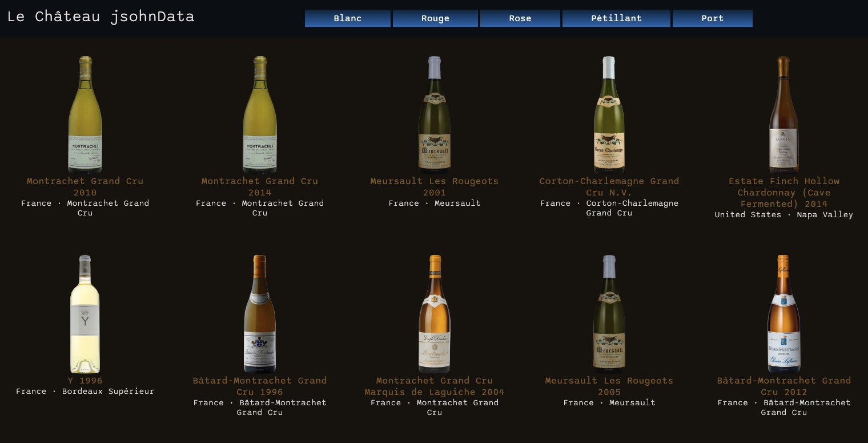This screenshot has height=443, width=868.
Task: Click origin text under Montrachet Grand Cru 2010
Action: click(x=85, y=208)
